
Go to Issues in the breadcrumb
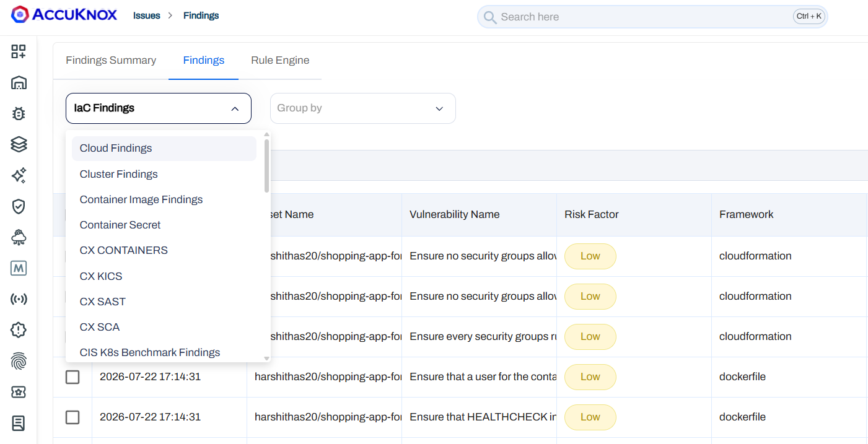point(147,15)
